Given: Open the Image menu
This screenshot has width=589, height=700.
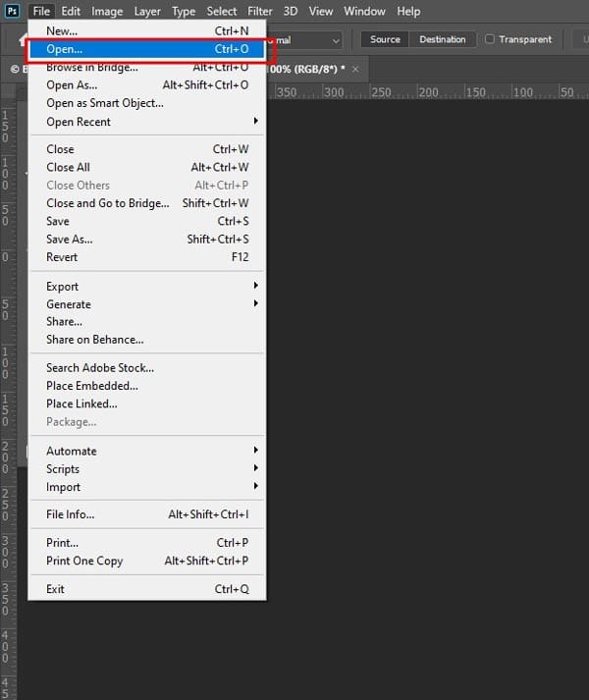Looking at the screenshot, I should [107, 11].
